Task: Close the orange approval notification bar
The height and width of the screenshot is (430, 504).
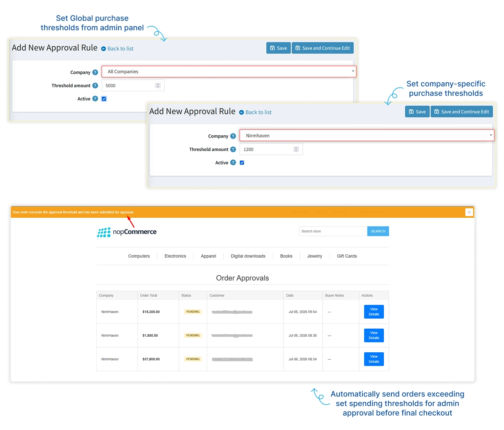Action: [469, 212]
